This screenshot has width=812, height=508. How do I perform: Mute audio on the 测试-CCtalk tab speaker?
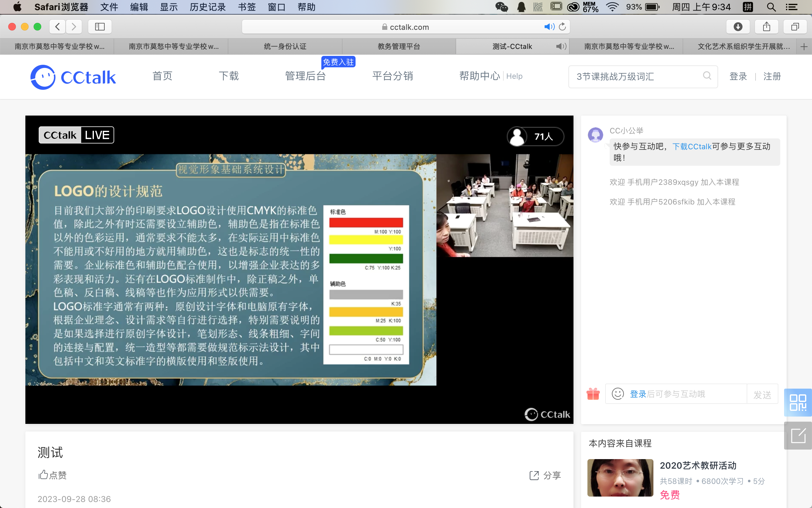point(561,46)
